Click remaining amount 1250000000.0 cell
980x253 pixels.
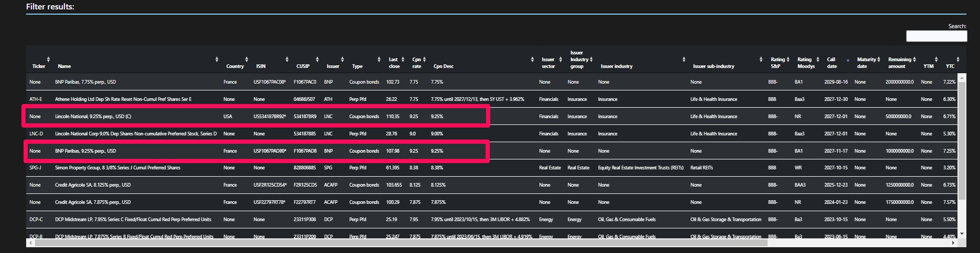(x=900, y=185)
